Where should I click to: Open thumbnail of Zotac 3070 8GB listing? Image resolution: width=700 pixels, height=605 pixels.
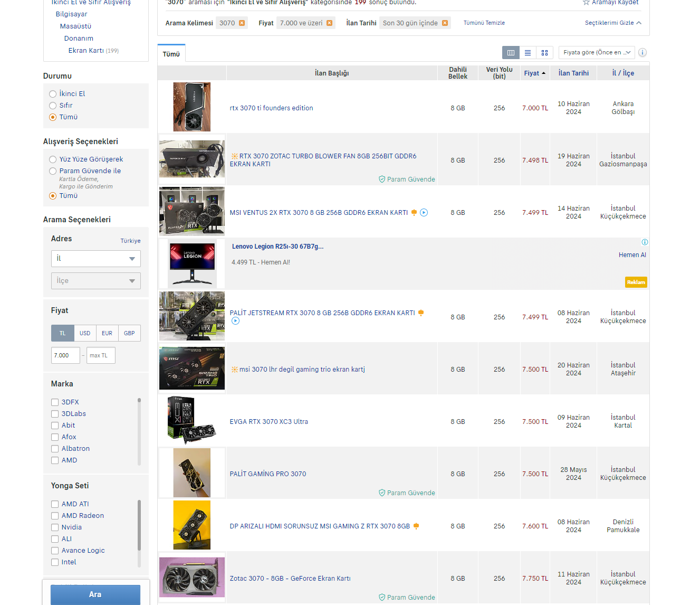192,578
